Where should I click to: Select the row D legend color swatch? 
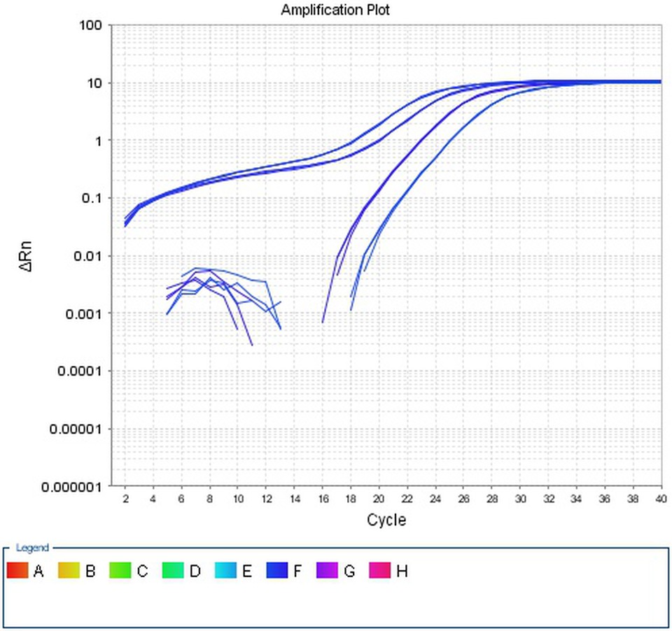click(173, 571)
